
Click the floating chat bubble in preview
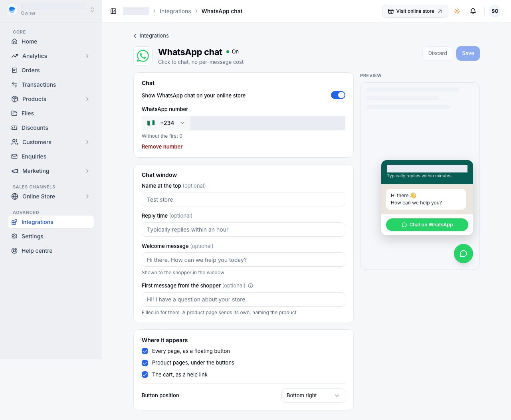coord(463,254)
